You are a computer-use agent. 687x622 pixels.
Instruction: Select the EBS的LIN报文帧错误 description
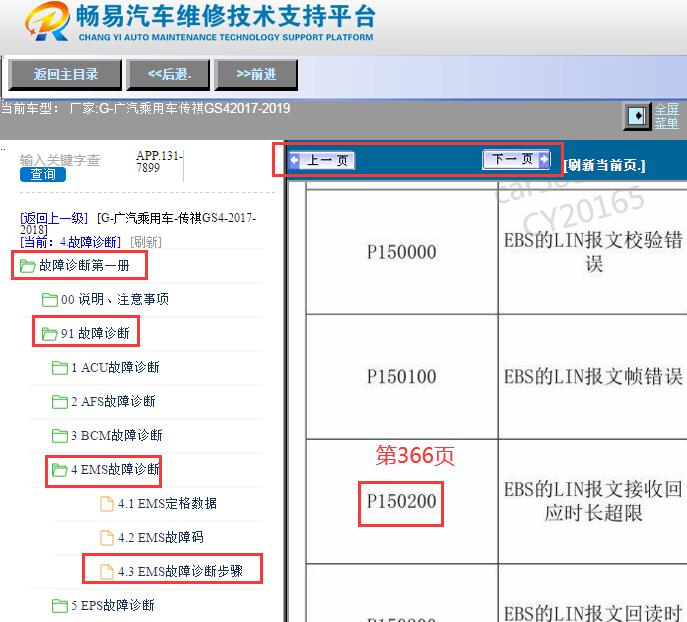[593, 377]
